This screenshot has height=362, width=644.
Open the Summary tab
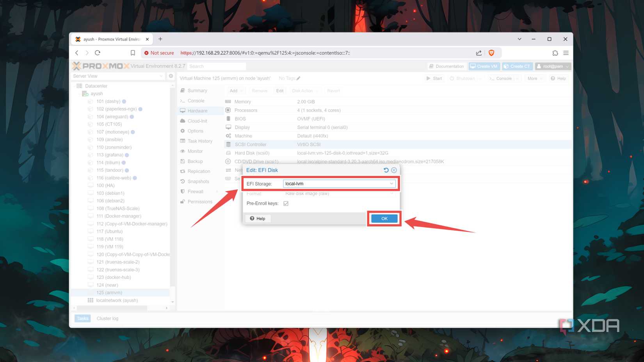click(x=197, y=90)
